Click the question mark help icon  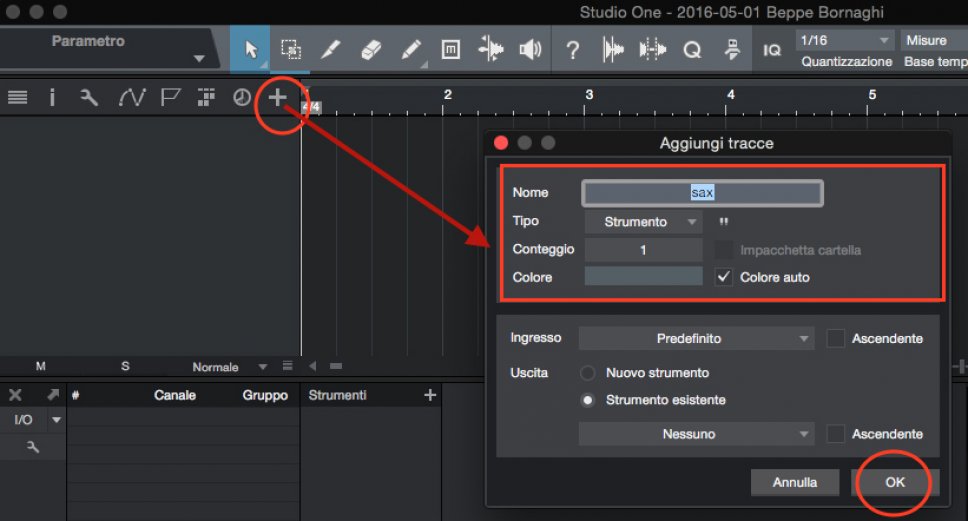tap(572, 50)
